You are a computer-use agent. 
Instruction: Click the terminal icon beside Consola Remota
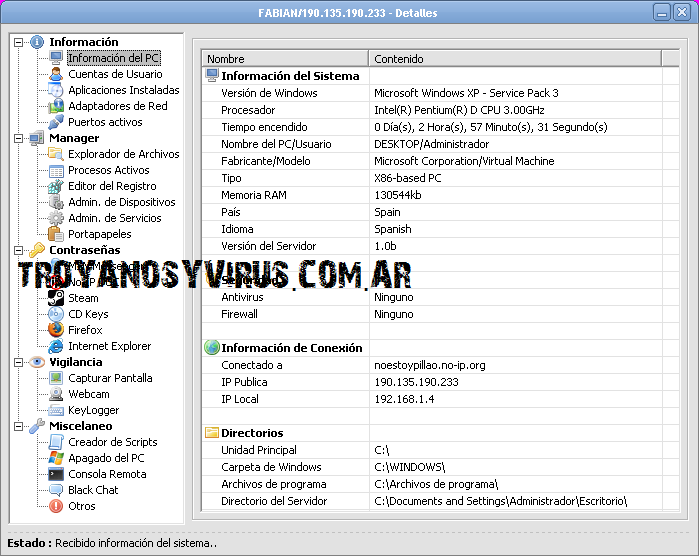[x=56, y=474]
